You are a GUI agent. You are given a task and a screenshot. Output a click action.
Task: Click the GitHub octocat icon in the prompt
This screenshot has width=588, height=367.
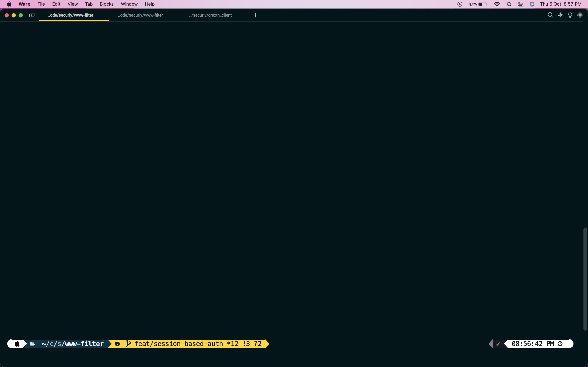point(118,343)
